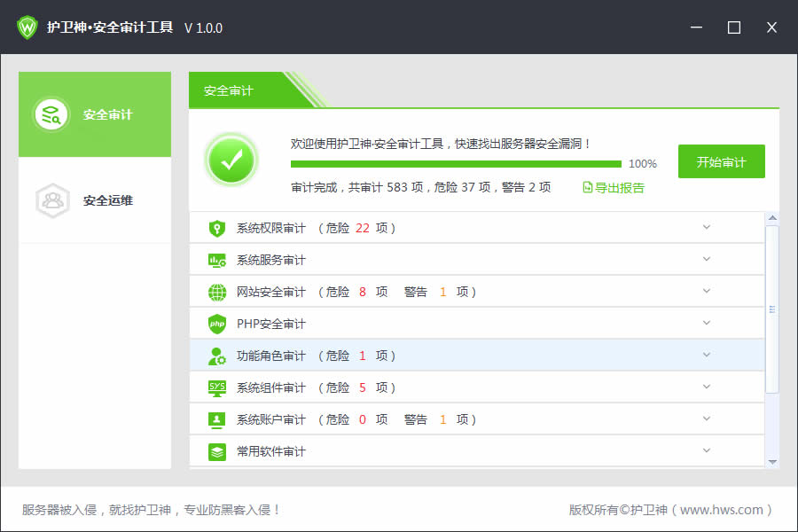Click the 网站安全审计 row title
The height and width of the screenshot is (532, 798).
(x=271, y=293)
